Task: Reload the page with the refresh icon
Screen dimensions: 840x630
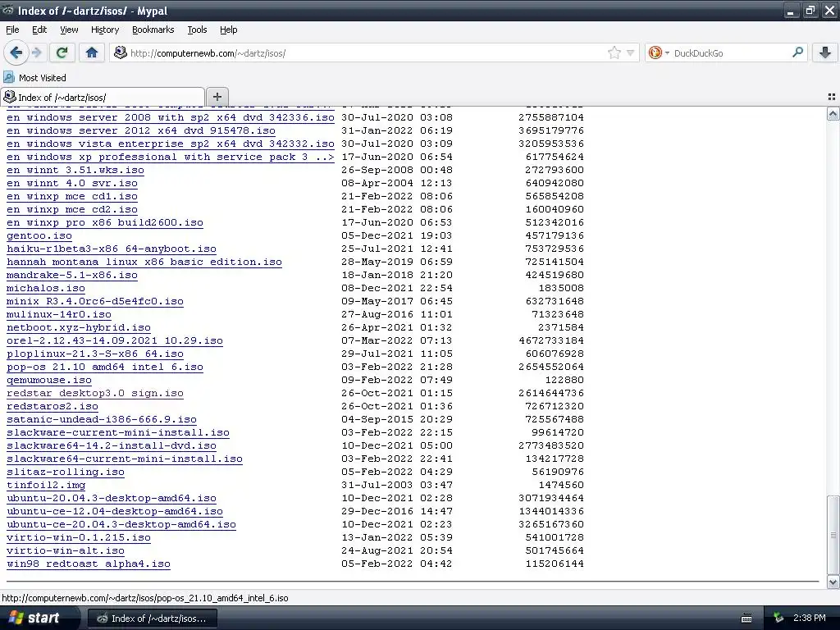Action: tap(62, 52)
